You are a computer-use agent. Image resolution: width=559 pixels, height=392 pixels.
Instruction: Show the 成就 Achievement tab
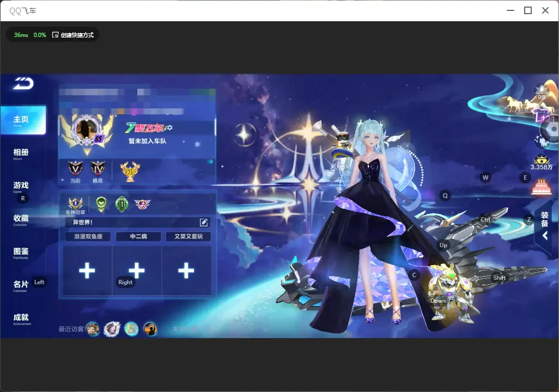pyautogui.click(x=21, y=318)
